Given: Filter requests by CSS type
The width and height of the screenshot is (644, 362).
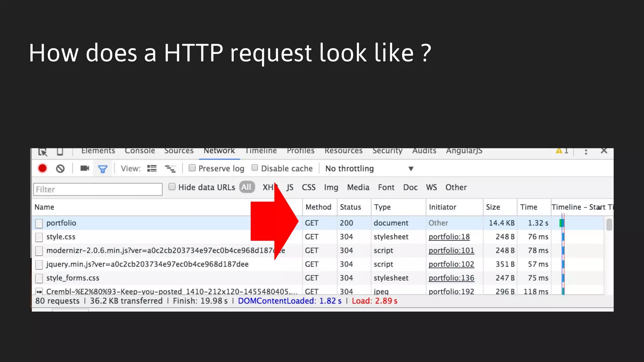Looking at the screenshot, I should (x=308, y=187).
